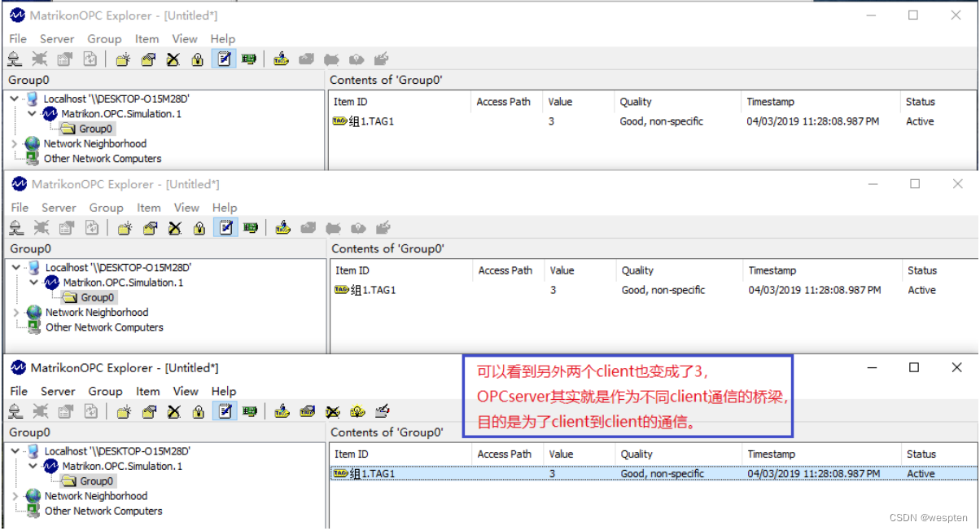Collapse Matrikon.OPC.Simulation.1 node in top window

coord(32,114)
